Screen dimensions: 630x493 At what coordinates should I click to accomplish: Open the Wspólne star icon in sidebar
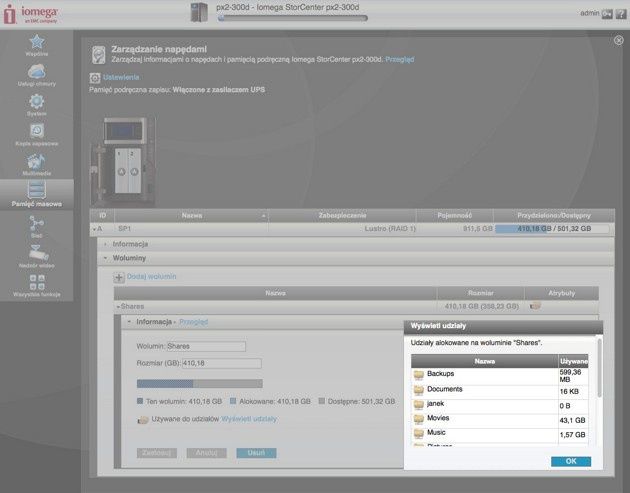click(x=37, y=42)
